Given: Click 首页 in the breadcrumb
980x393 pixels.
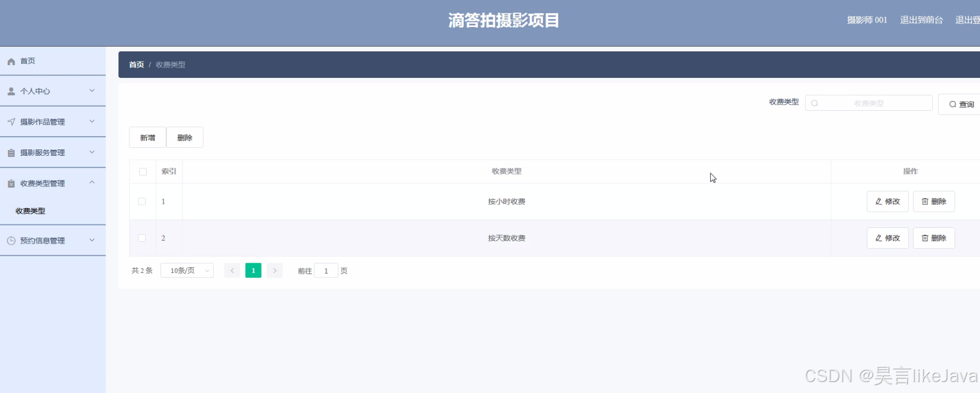Looking at the screenshot, I should 136,65.
